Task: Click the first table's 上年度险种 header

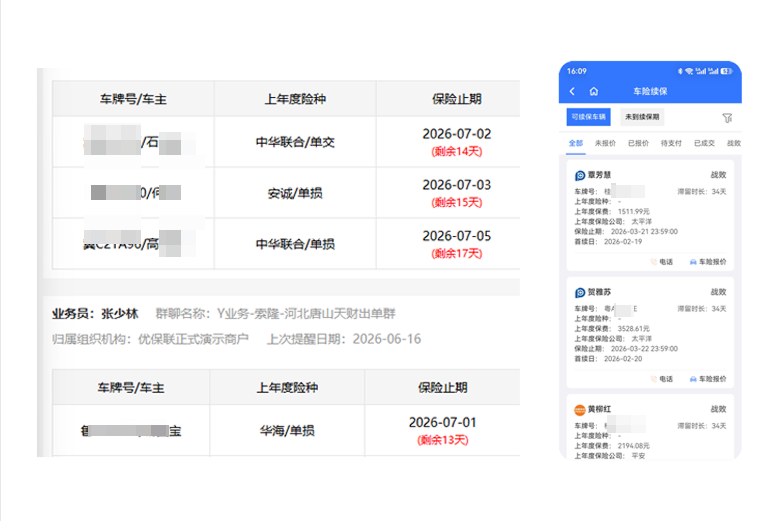Action: 295,99
